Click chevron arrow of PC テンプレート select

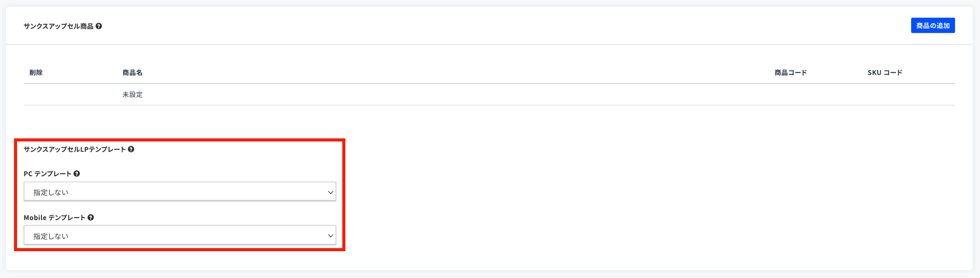click(331, 192)
